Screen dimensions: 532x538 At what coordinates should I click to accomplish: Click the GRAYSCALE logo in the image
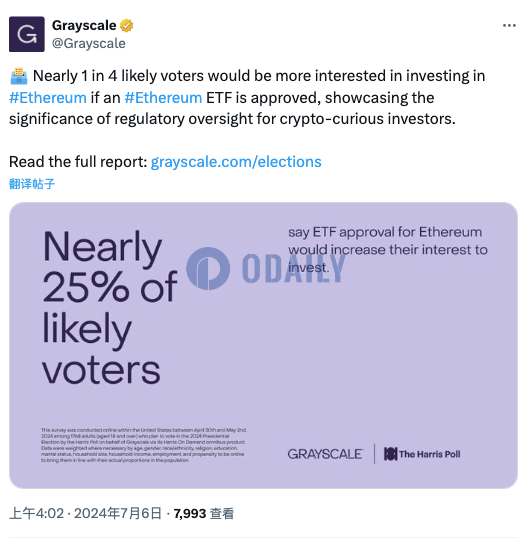tap(325, 454)
